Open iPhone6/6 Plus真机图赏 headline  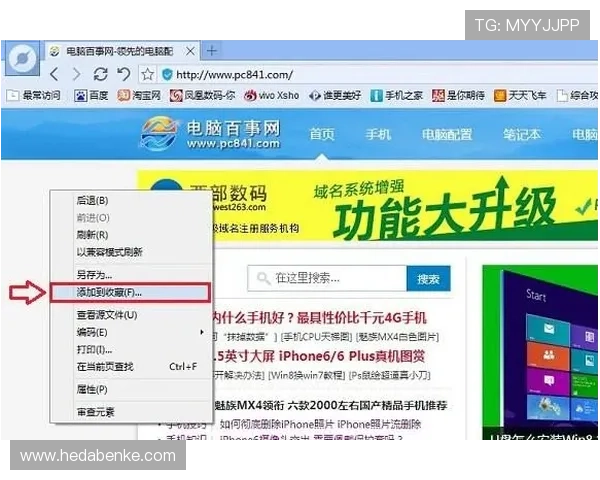[319, 356]
